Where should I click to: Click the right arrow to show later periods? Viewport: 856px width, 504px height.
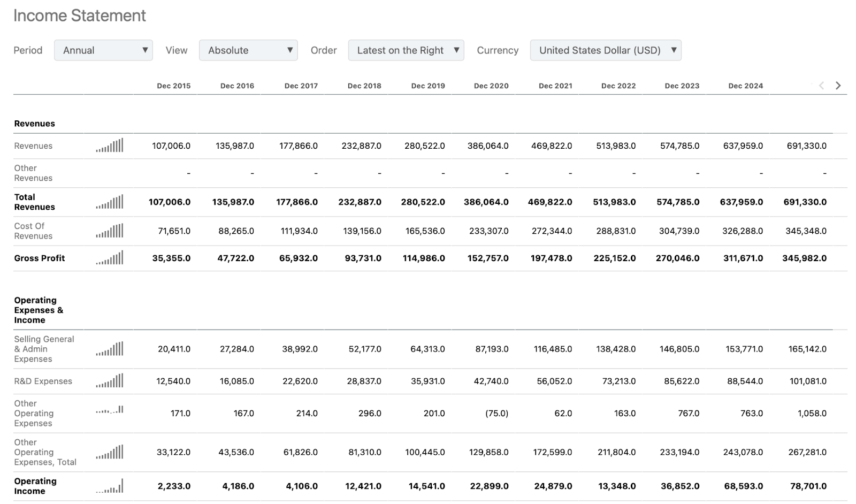tap(838, 86)
